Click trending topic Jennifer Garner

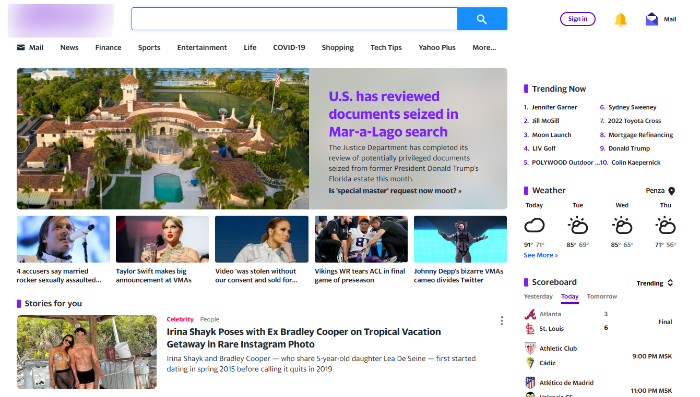point(554,107)
